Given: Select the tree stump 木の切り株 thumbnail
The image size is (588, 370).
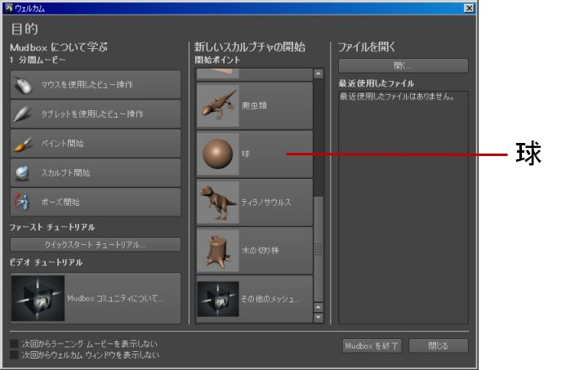Looking at the screenshot, I should [218, 251].
